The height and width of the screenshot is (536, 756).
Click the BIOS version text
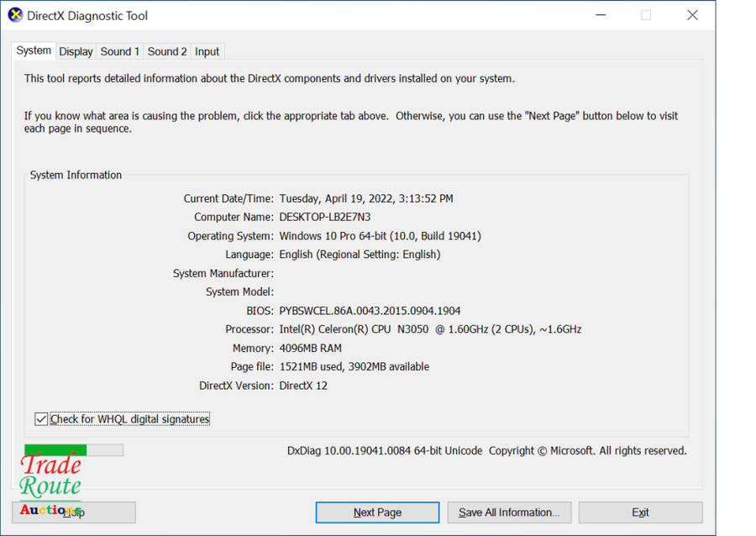pyautogui.click(x=370, y=311)
